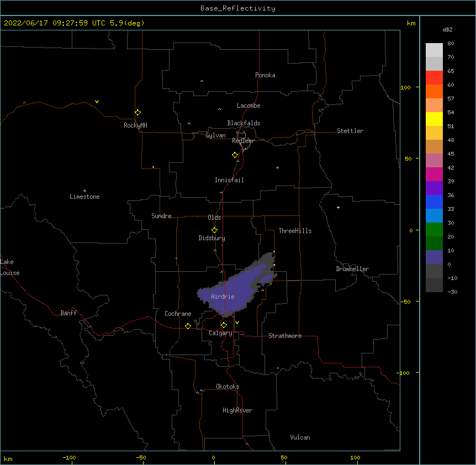This screenshot has width=476, height=465.
Task: Select the sky blue 30-33 dBZ legend swatch
Action: tap(434, 216)
